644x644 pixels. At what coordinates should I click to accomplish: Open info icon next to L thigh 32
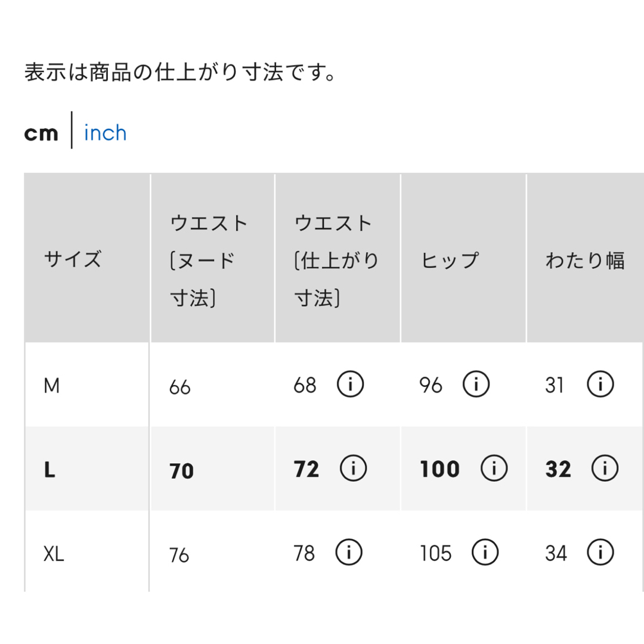tap(605, 468)
